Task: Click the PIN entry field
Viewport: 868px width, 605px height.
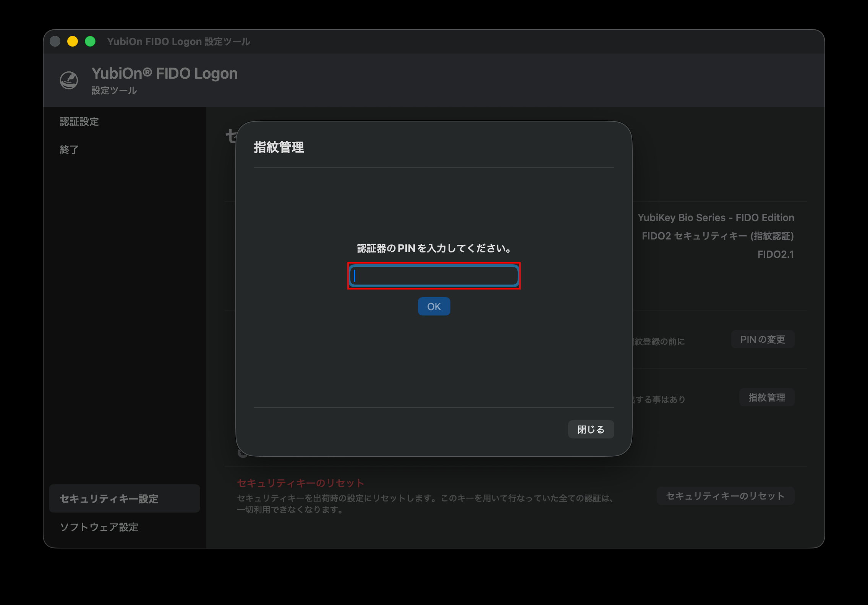Action: [x=434, y=275]
